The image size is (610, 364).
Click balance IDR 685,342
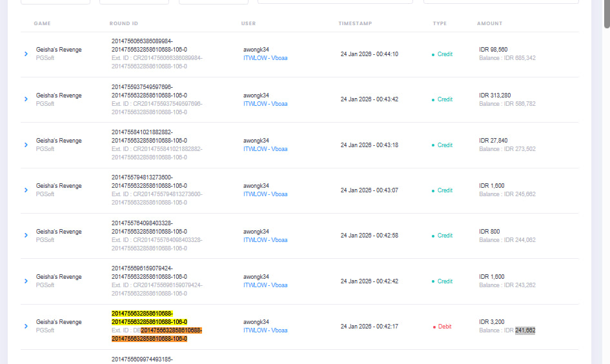[x=507, y=58]
